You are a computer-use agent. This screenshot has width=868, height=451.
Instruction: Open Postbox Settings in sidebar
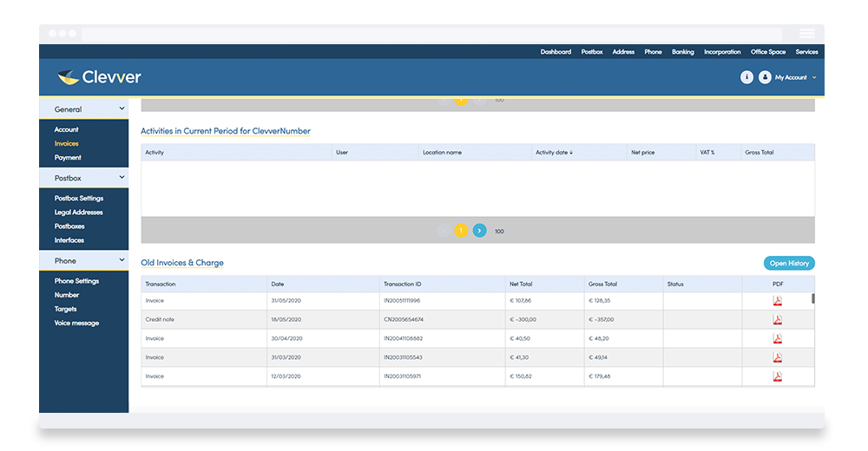point(79,198)
